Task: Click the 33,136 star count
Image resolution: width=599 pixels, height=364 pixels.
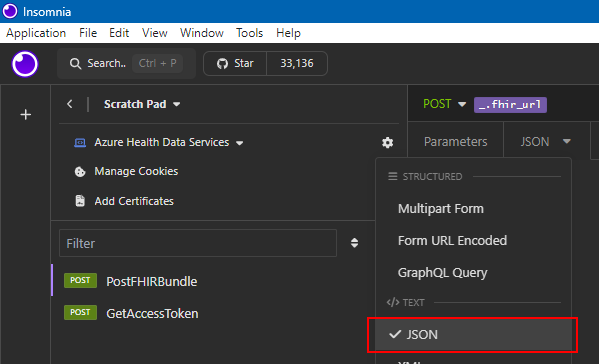Action: [x=297, y=63]
